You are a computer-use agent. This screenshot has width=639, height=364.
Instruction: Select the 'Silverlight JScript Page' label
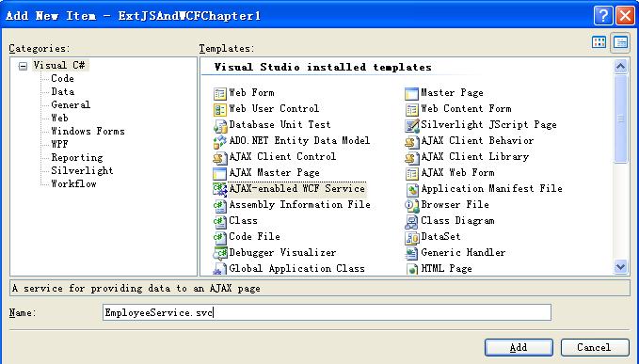(488, 125)
